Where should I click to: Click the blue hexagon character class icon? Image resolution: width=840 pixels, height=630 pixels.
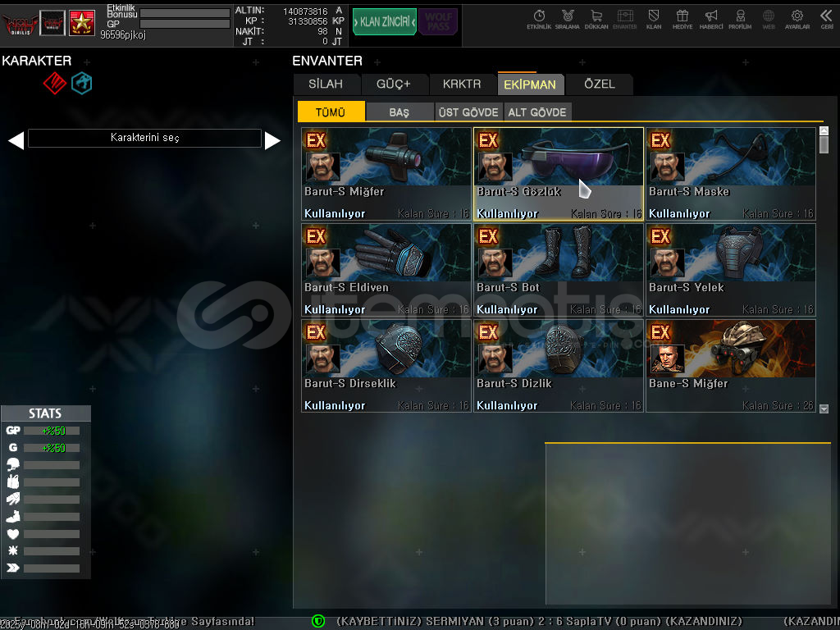point(82,83)
